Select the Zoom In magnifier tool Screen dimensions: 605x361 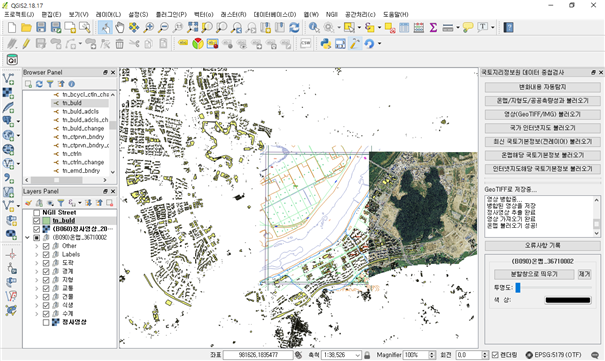tap(149, 27)
